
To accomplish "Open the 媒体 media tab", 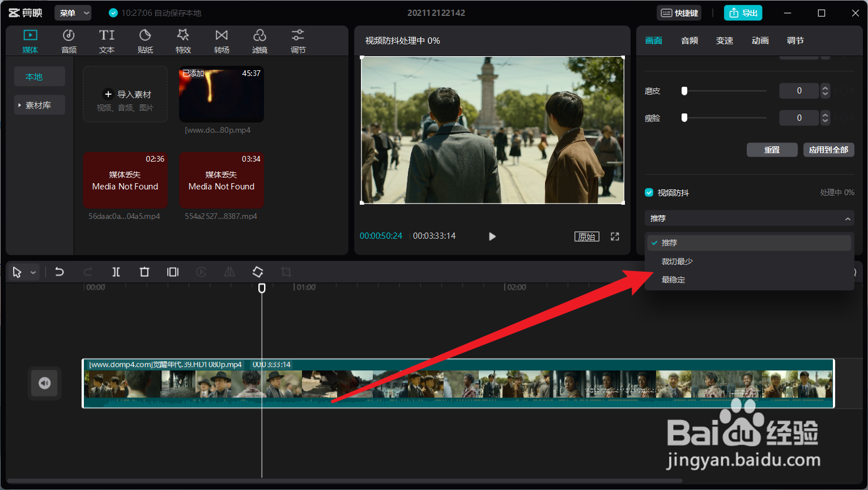I will pyautogui.click(x=30, y=41).
